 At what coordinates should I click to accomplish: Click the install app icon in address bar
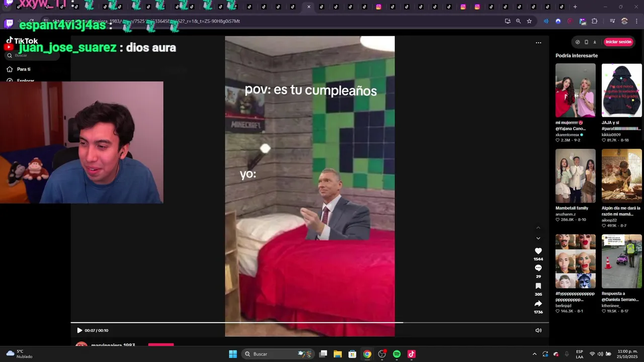coord(508,21)
